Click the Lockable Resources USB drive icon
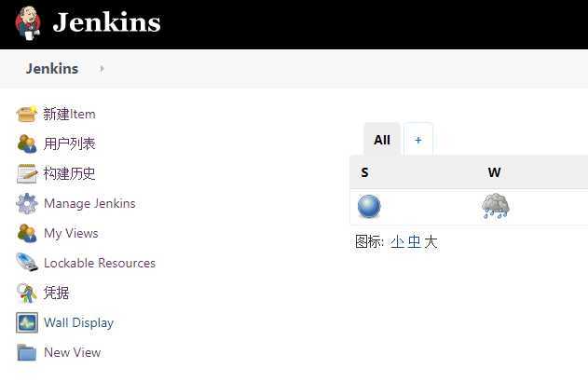This screenshot has height=382, width=588. (x=27, y=263)
